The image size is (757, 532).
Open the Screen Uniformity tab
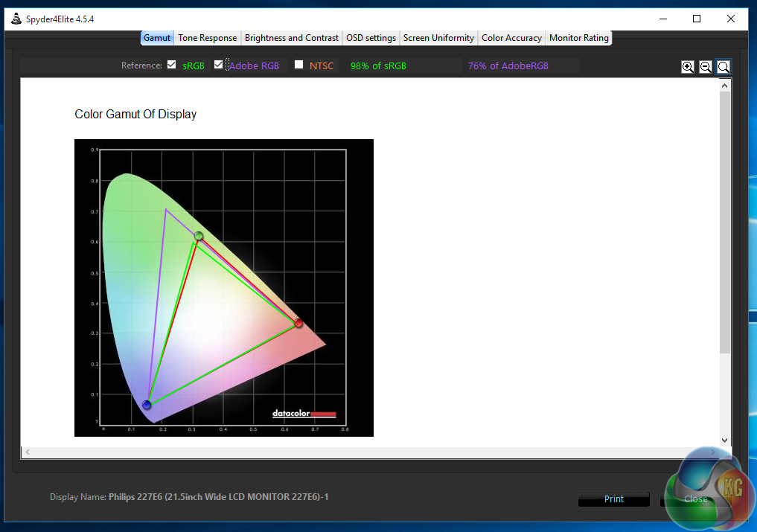[438, 38]
